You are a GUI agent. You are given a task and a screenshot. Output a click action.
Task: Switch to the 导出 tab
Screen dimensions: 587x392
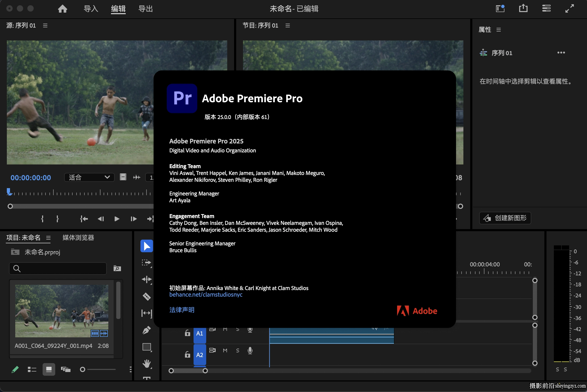[x=146, y=9]
